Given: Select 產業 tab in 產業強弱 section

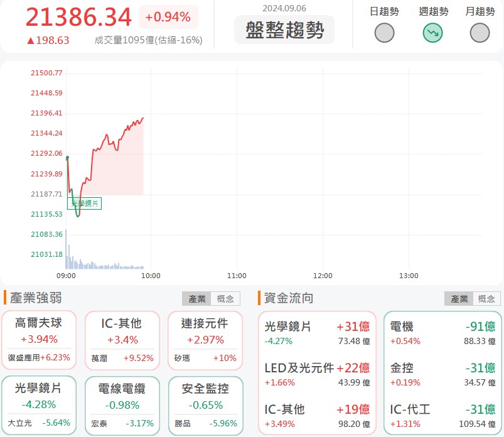Looking at the screenshot, I should point(196,299).
